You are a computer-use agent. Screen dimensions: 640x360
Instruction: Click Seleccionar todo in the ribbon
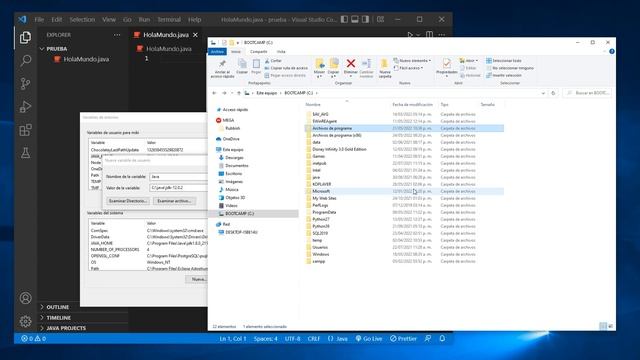(503, 60)
